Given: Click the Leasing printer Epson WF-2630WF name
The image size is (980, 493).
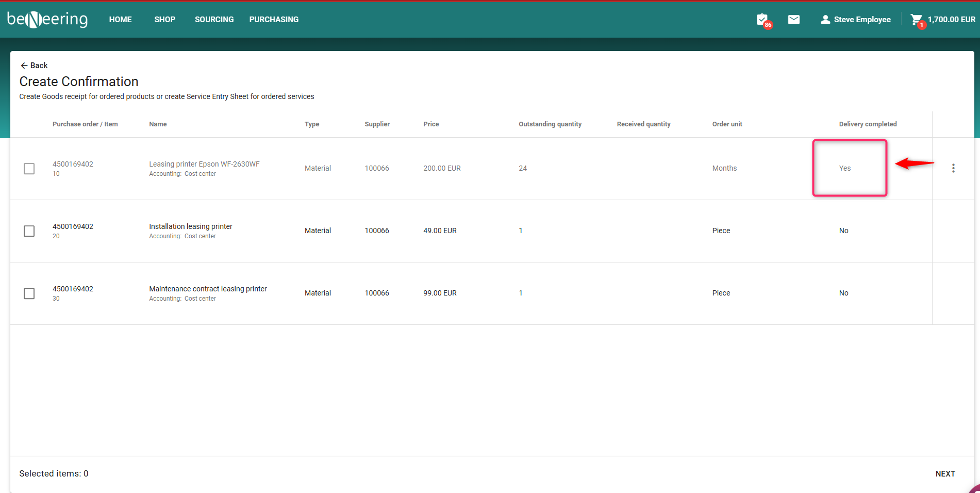Looking at the screenshot, I should coord(204,164).
